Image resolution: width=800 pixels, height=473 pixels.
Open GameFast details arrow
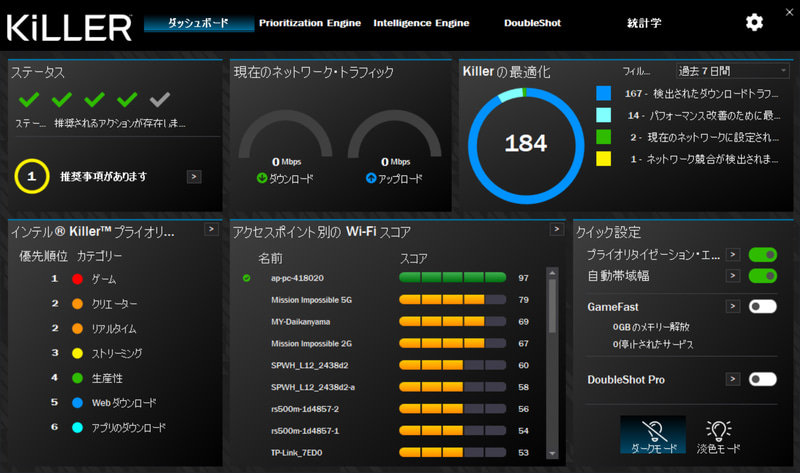click(733, 306)
